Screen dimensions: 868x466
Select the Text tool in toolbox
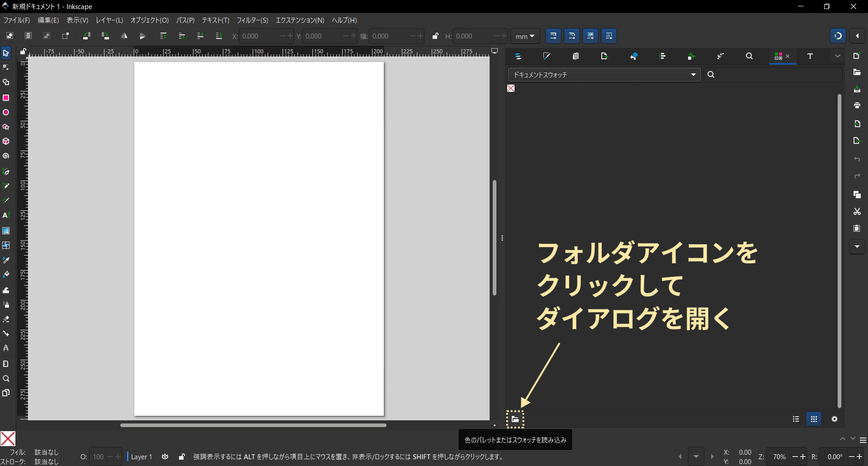[x=6, y=215]
